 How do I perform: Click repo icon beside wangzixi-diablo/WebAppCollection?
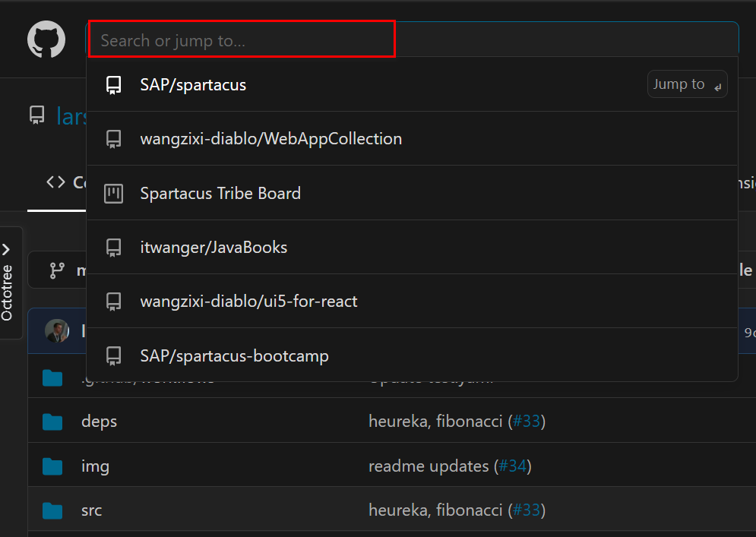click(x=114, y=139)
